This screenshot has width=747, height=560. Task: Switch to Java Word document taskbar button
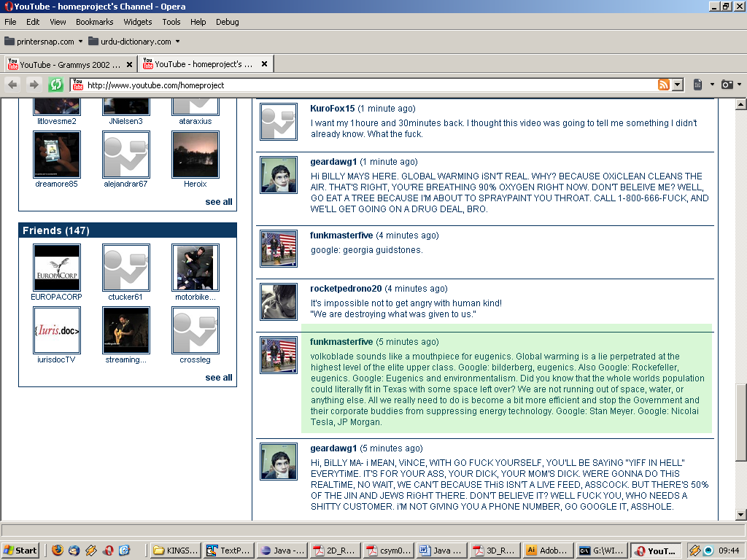441,551
